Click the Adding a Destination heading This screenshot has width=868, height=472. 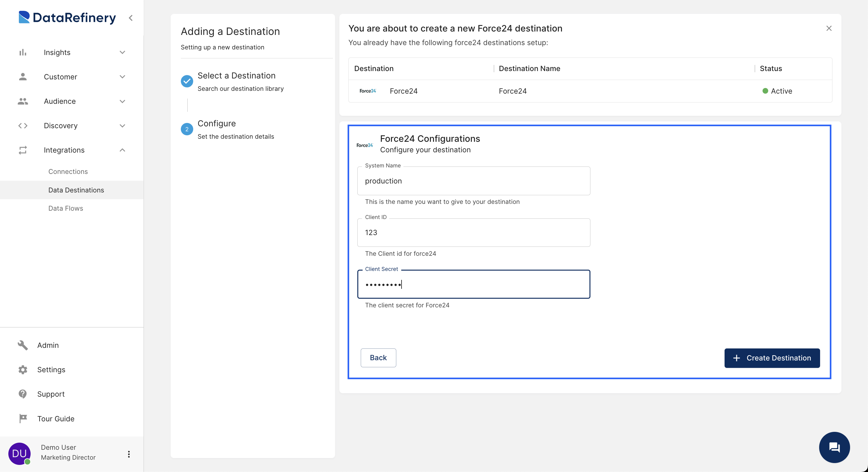coord(230,31)
